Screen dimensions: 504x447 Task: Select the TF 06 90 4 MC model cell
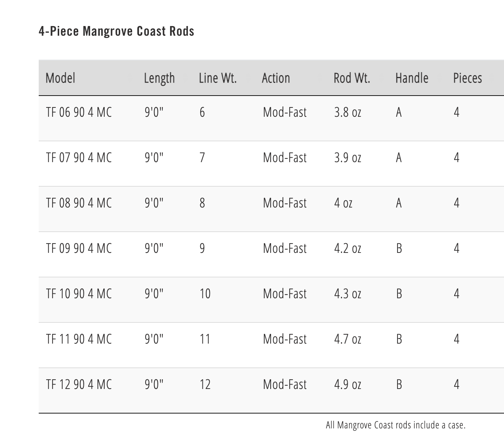79,112
